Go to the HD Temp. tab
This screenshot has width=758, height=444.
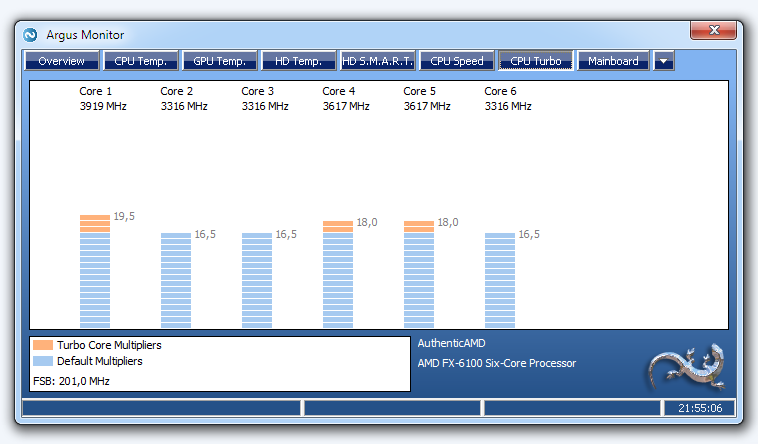pyautogui.click(x=299, y=61)
